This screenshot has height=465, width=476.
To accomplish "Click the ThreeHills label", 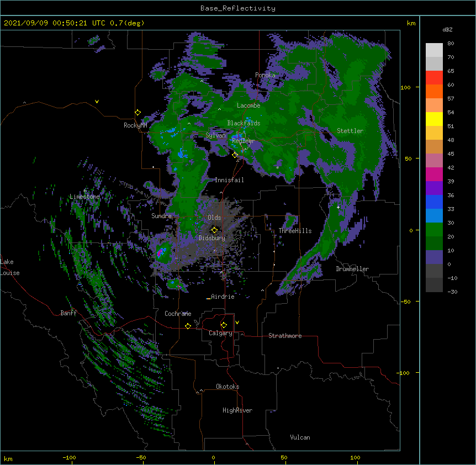I will (x=295, y=231).
